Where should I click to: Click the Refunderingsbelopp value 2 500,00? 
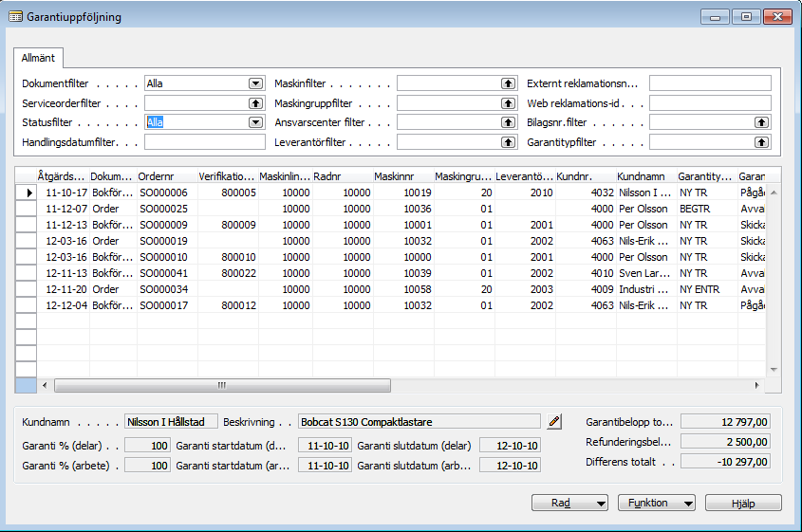[x=725, y=442]
